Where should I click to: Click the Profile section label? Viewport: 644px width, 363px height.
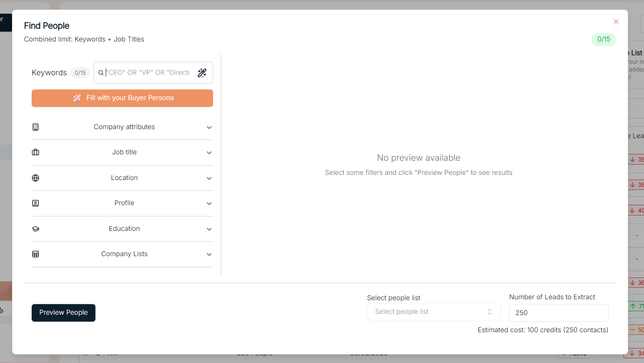125,203
